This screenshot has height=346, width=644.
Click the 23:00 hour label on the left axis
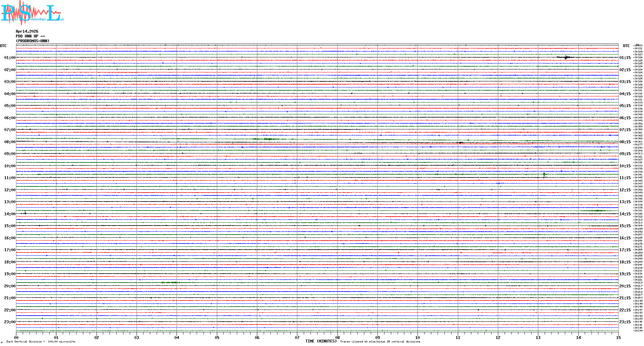point(10,322)
